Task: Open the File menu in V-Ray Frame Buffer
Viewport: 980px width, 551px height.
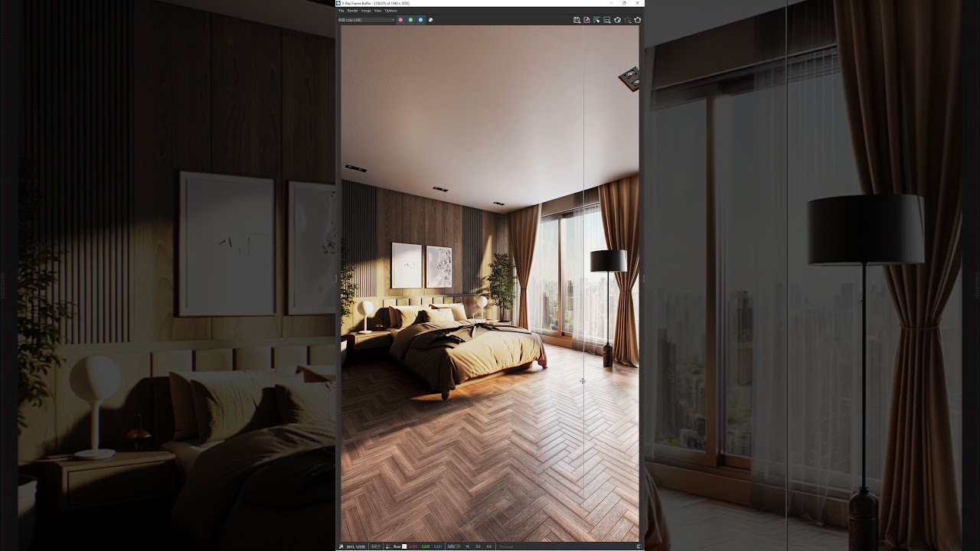Action: tap(341, 11)
